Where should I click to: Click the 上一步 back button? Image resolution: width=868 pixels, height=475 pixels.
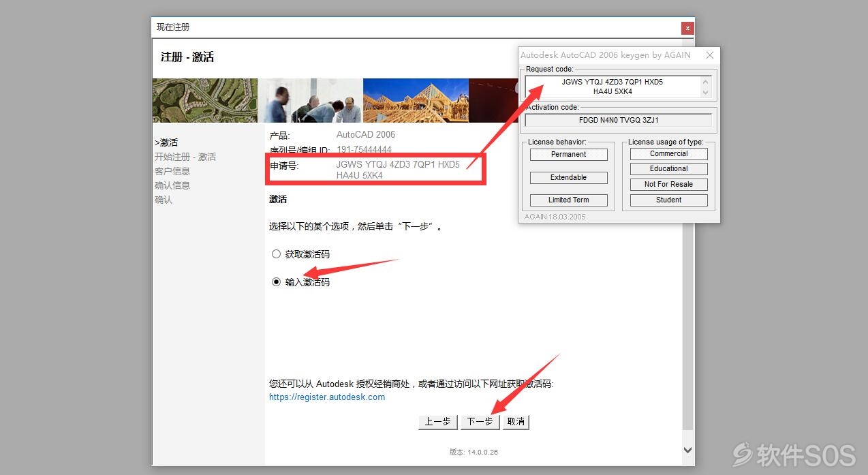[x=437, y=422]
